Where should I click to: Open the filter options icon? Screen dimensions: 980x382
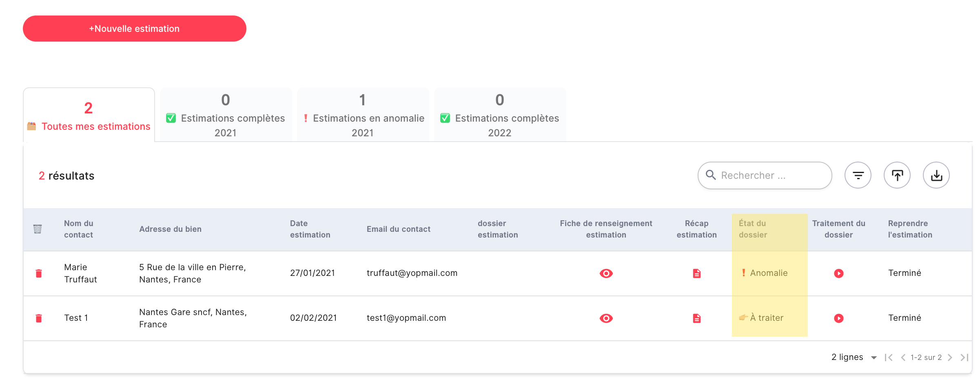858,175
